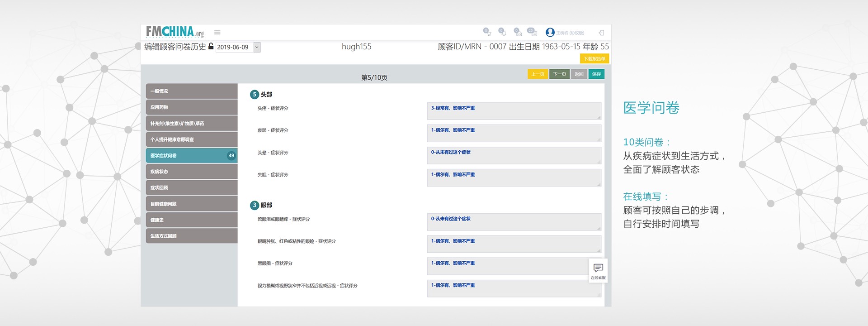Open the 生活方式回顾 sidebar section
868x326 pixels.
point(192,236)
